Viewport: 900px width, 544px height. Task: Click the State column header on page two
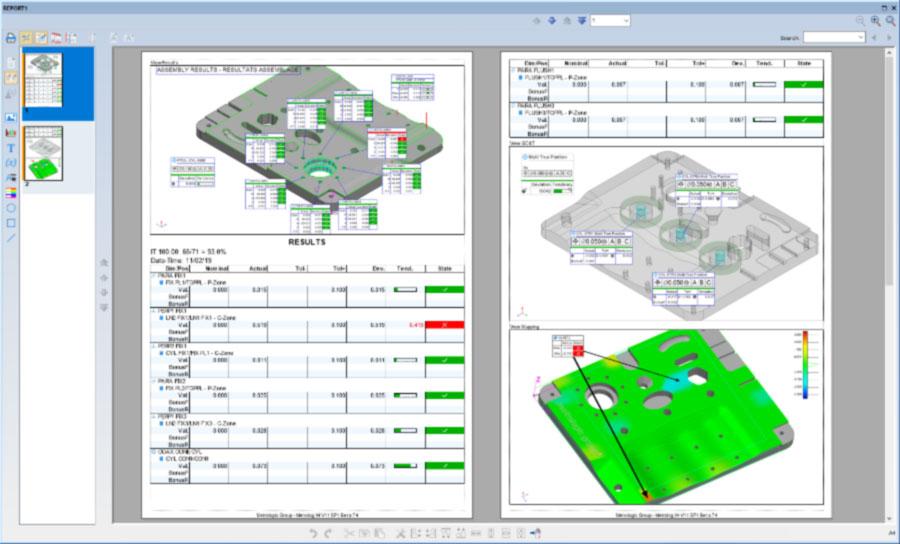(803, 63)
